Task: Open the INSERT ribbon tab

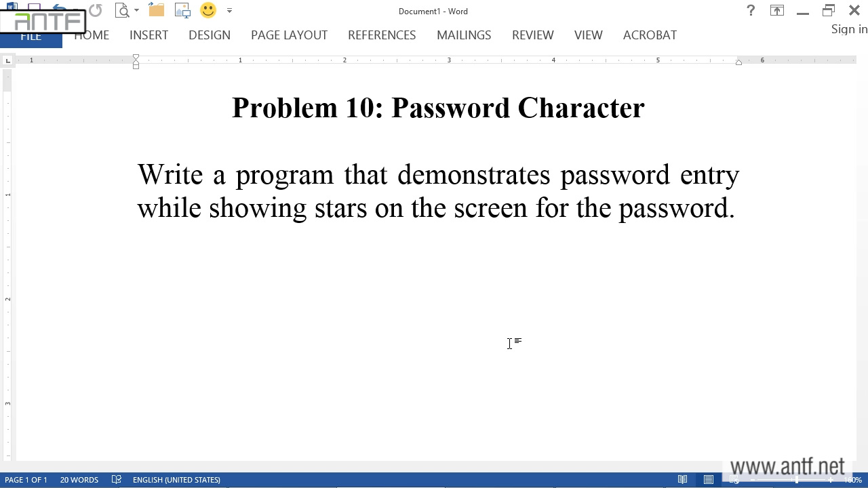Action: tap(149, 35)
